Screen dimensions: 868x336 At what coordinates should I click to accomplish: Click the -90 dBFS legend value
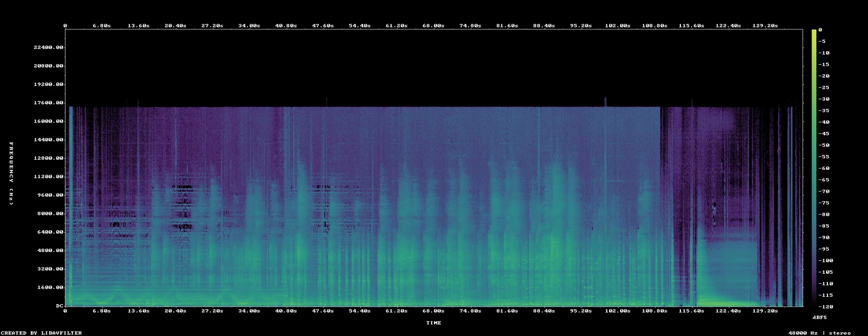pyautogui.click(x=824, y=238)
